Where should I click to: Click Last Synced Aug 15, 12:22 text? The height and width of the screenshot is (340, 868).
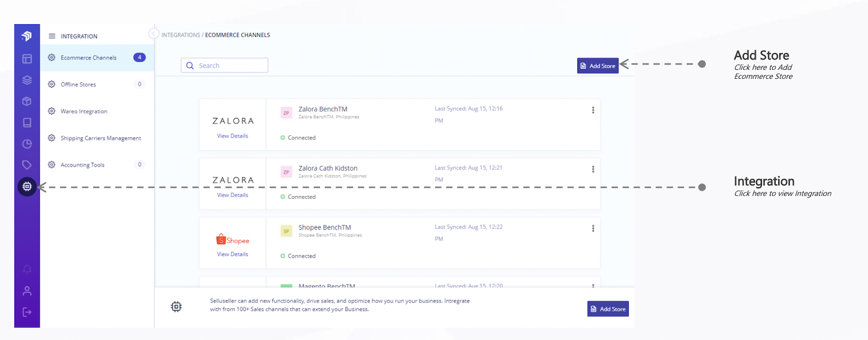pos(469,232)
